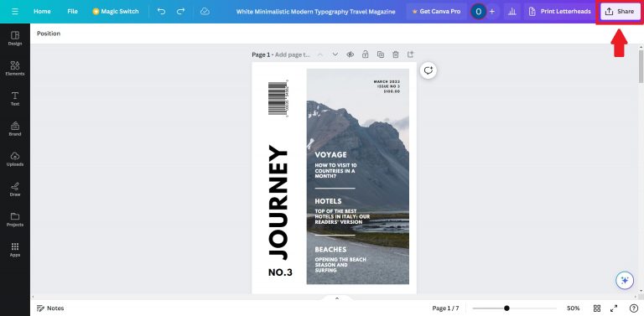Open the Projects panel
Image resolution: width=644 pixels, height=316 pixels.
(x=15, y=219)
